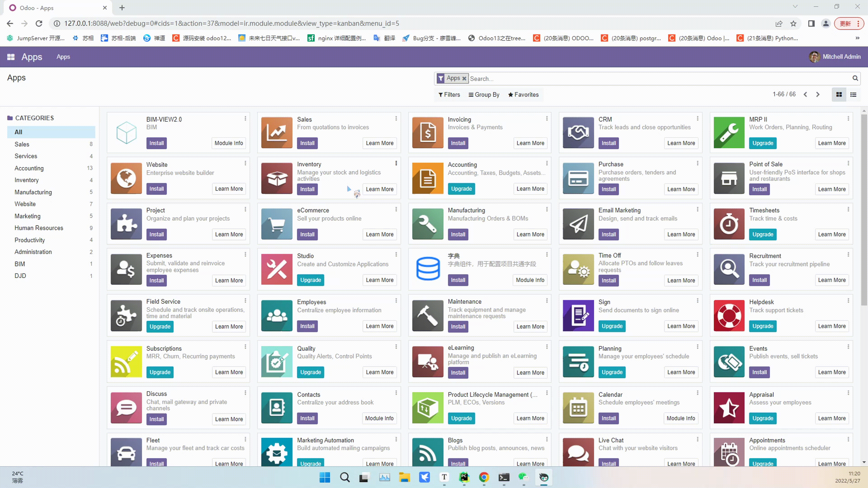
Task: Open the Odoo home apps grid icon
Action: 11,57
